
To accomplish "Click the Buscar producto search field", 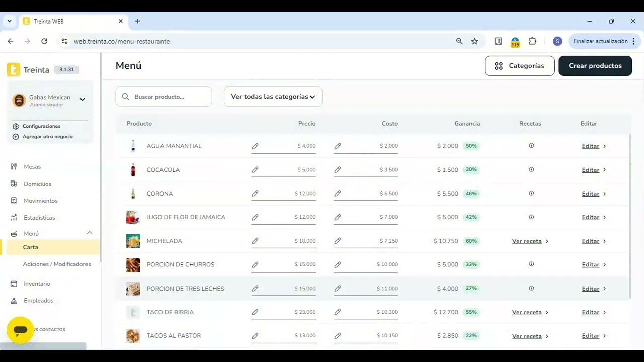I will pyautogui.click(x=164, y=97).
